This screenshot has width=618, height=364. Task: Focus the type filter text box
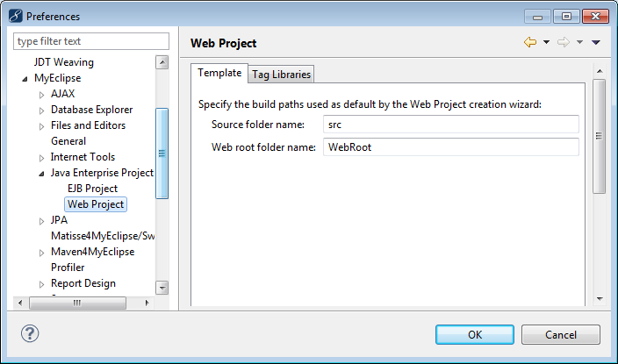pyautogui.click(x=91, y=41)
